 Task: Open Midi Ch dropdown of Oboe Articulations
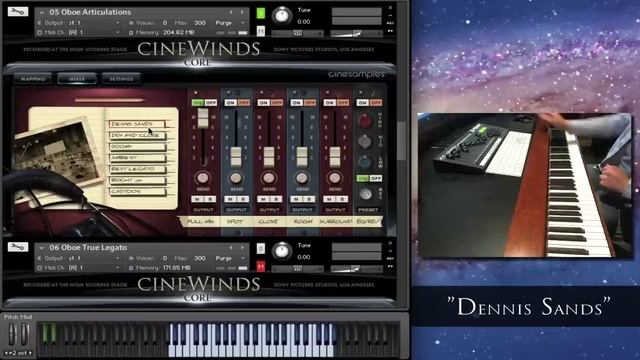pos(79,32)
